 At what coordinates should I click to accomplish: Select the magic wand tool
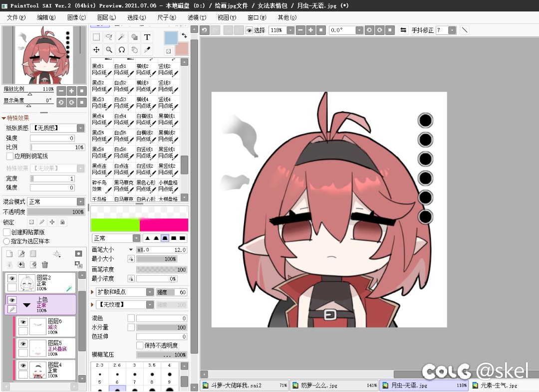tap(122, 37)
